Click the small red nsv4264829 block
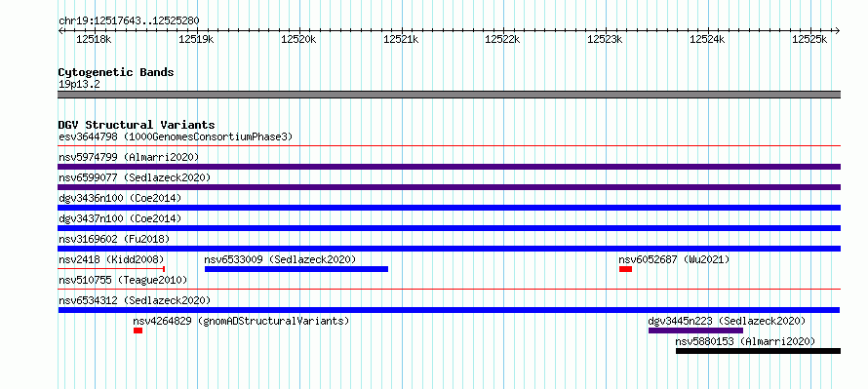This screenshot has height=389, width=868. pyautogui.click(x=138, y=331)
